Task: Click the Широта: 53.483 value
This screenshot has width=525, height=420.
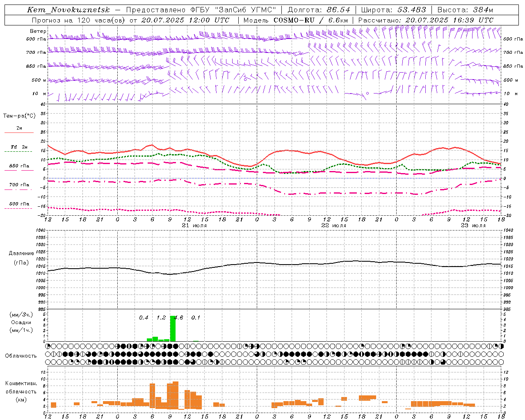Action: coord(393,10)
